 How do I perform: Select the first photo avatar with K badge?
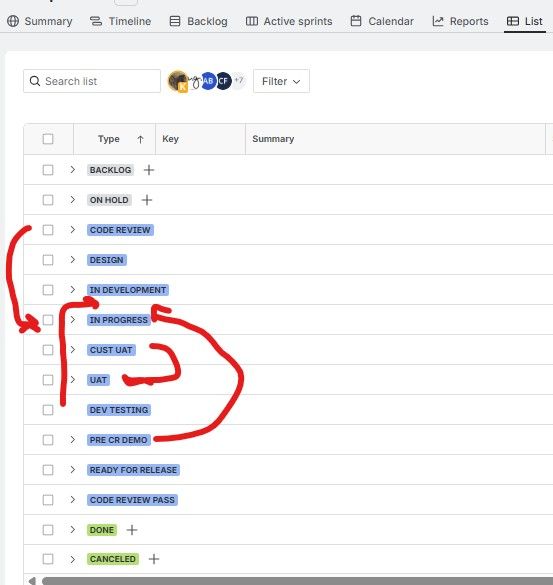pyautogui.click(x=178, y=81)
